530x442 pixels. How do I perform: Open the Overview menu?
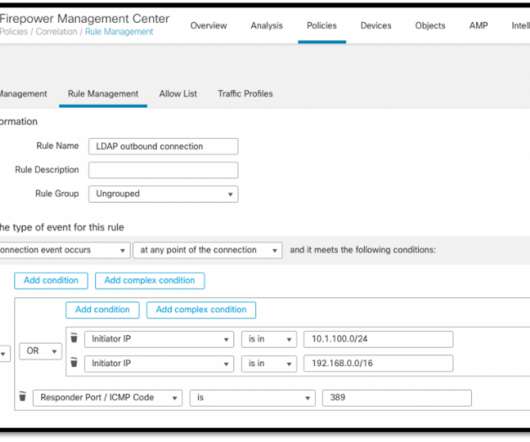tap(209, 26)
